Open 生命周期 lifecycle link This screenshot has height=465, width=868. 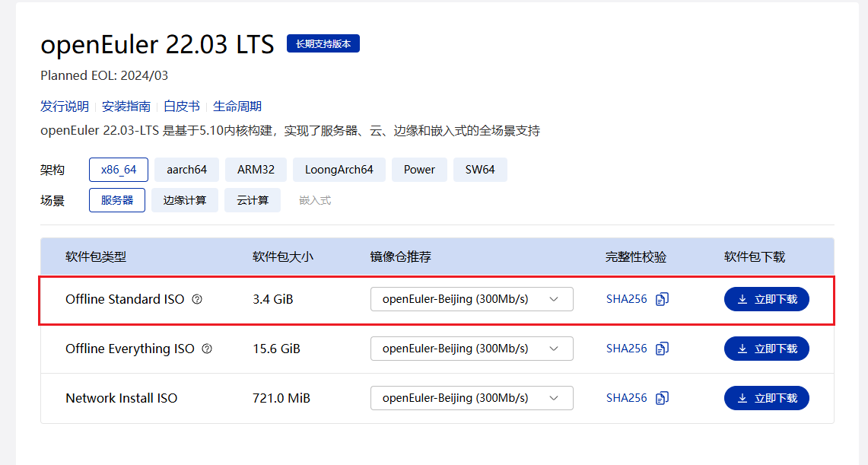[x=237, y=107]
